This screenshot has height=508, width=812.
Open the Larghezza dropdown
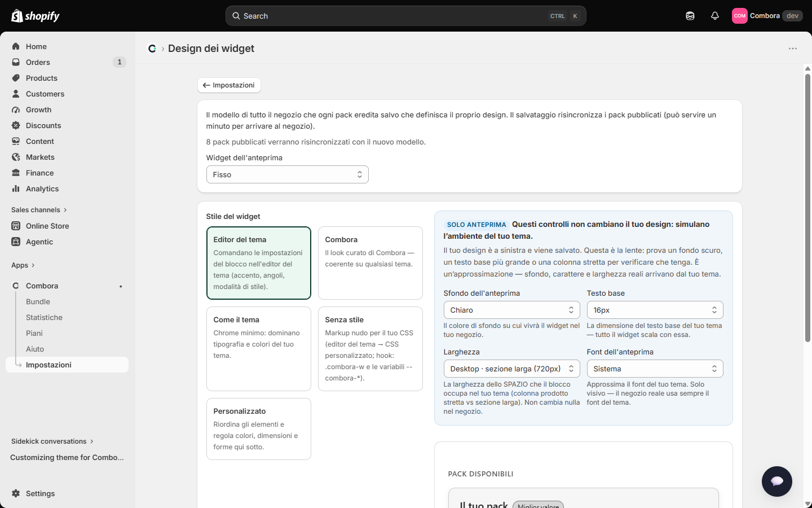click(x=512, y=369)
